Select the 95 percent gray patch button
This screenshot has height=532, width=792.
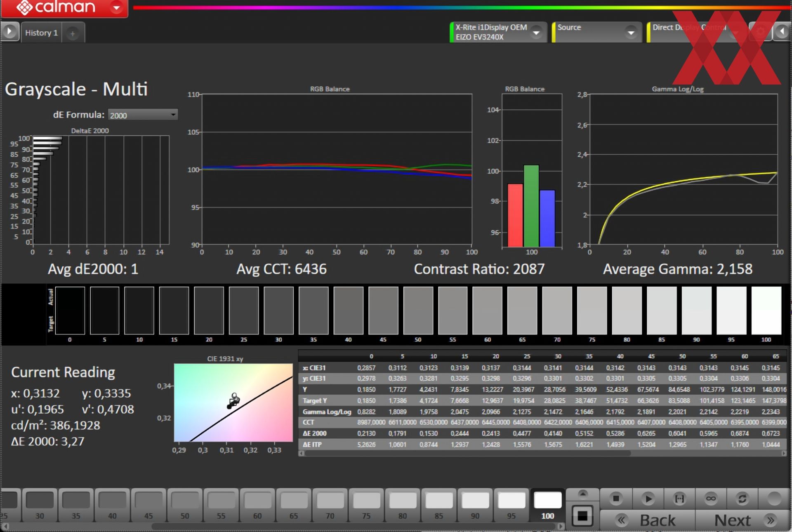point(511,506)
